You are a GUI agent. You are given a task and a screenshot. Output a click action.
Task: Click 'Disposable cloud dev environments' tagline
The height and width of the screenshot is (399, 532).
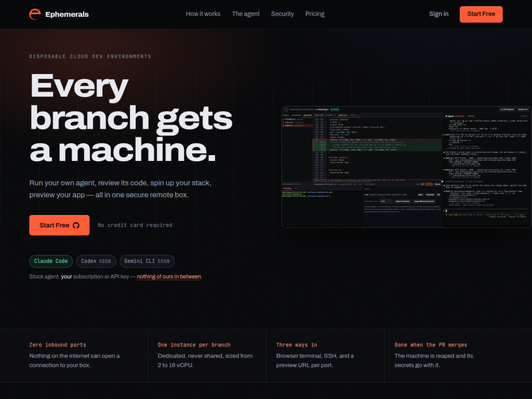90,56
